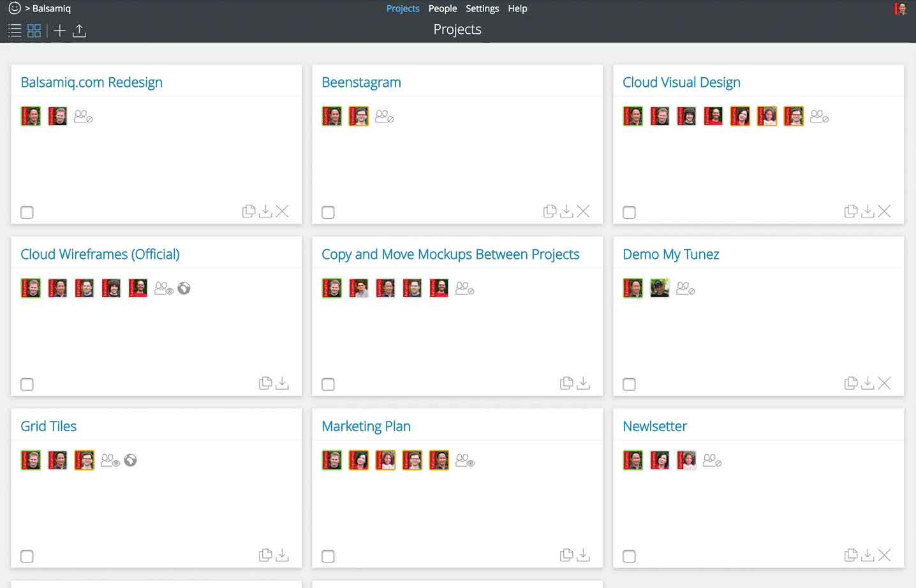Click the globe icon on Grid Tiles
The width and height of the screenshot is (916, 588).
(130, 460)
